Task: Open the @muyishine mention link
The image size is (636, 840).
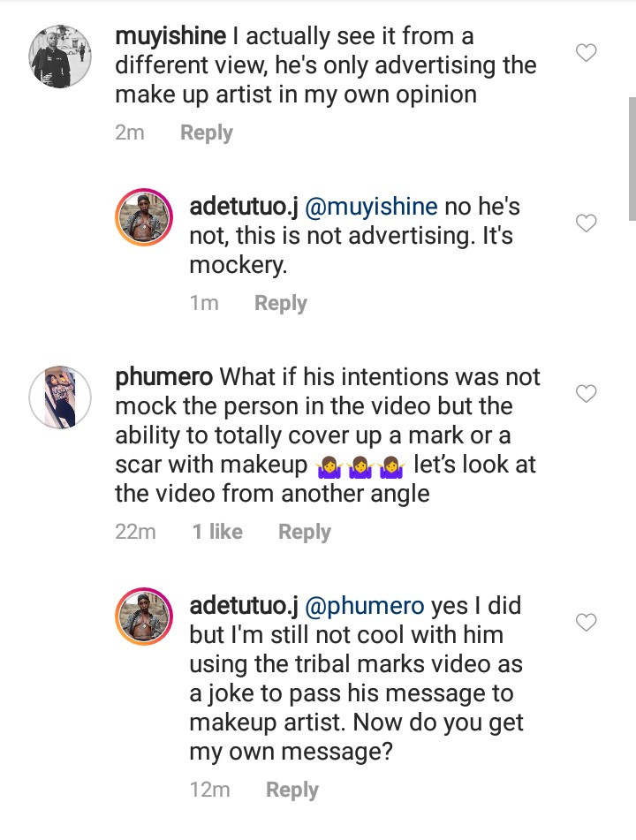Action: coord(371,208)
